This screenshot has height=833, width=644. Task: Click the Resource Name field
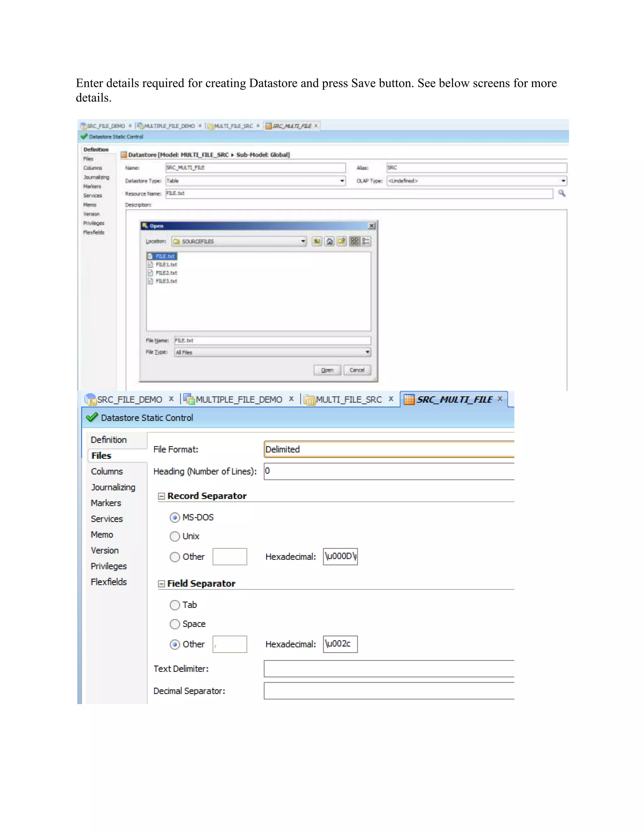pos(358,193)
